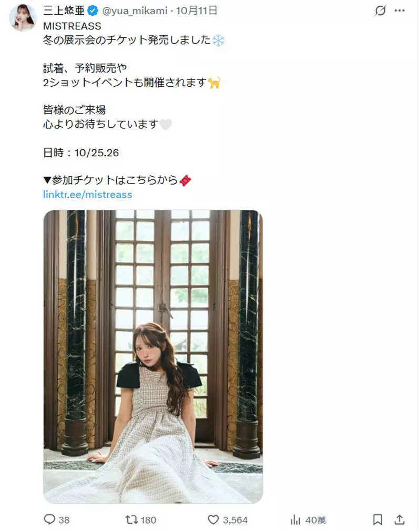Open the reply comment icon
This screenshot has height=531, width=420.
(49, 519)
